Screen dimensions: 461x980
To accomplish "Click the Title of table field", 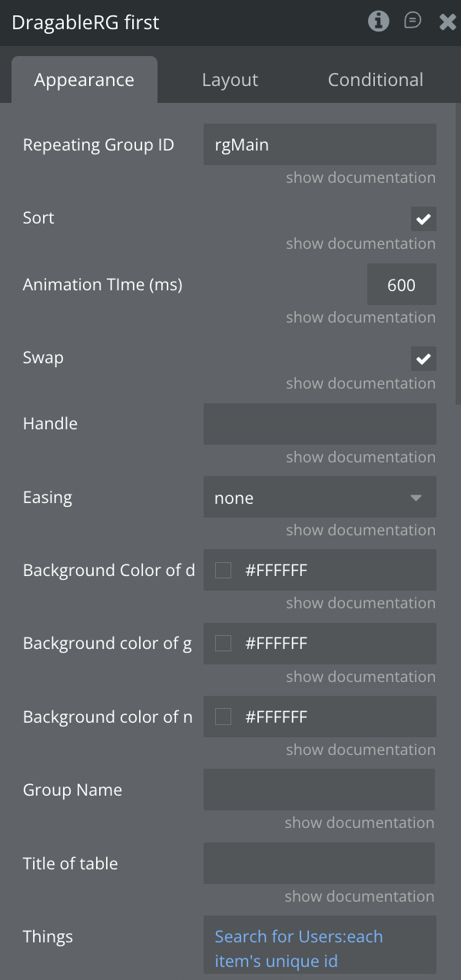I will pyautogui.click(x=319, y=863).
